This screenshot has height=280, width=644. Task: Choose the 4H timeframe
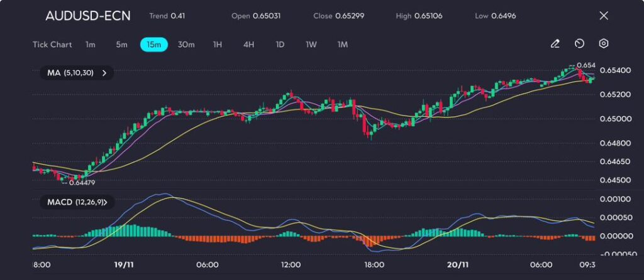248,45
